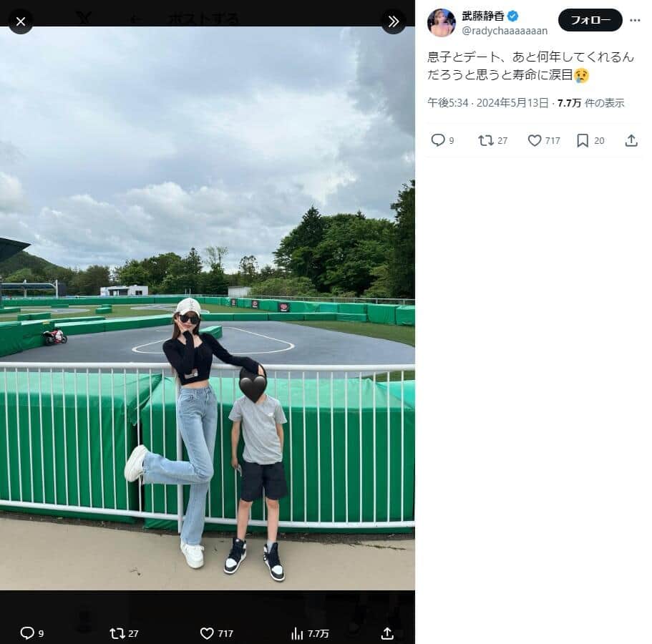This screenshot has height=644, width=652.
Task: Like the post with sidebar heart icon
Action: click(x=535, y=140)
